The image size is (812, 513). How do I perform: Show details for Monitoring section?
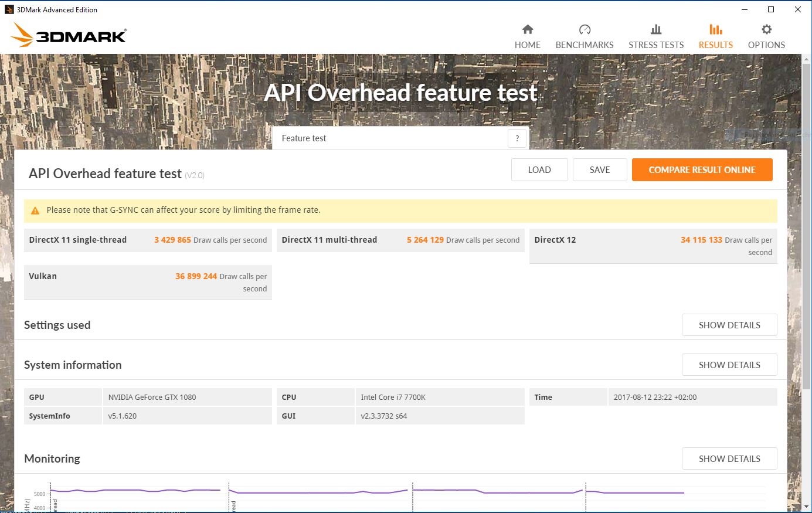click(729, 458)
